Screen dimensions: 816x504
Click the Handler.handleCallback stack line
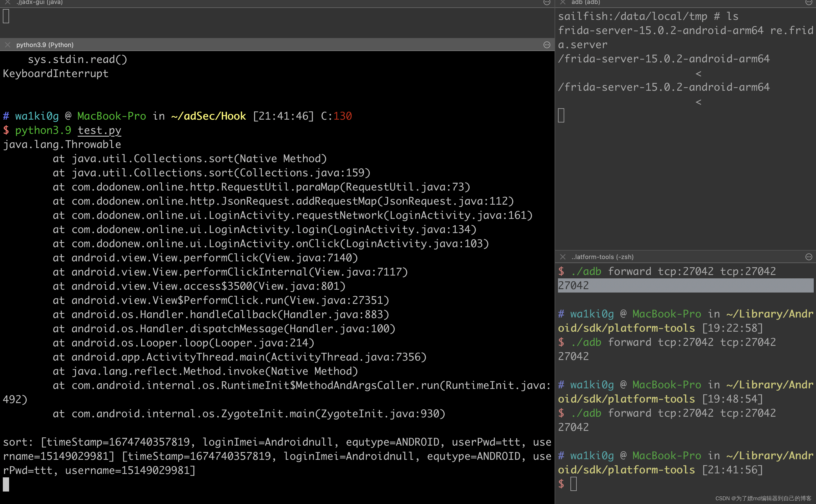coord(221,314)
